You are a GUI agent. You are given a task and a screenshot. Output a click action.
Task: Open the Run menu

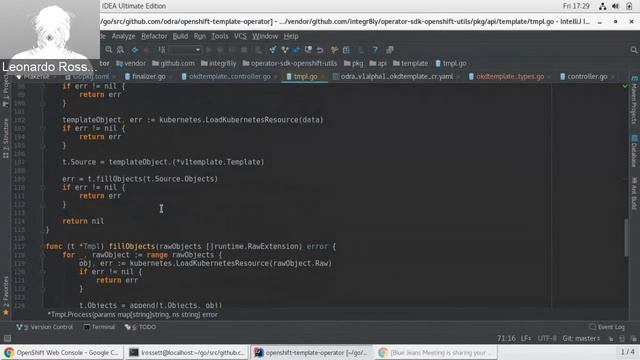click(200, 36)
